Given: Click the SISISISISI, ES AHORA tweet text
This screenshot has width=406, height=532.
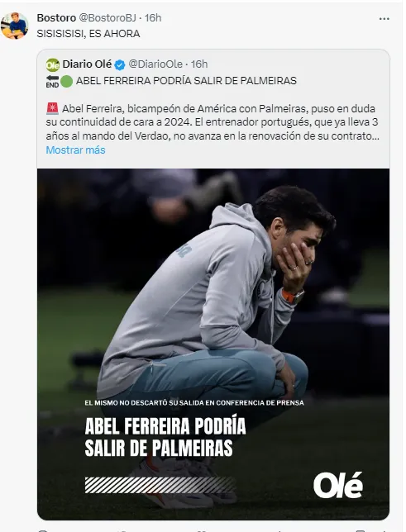Looking at the screenshot, I should [x=88, y=34].
